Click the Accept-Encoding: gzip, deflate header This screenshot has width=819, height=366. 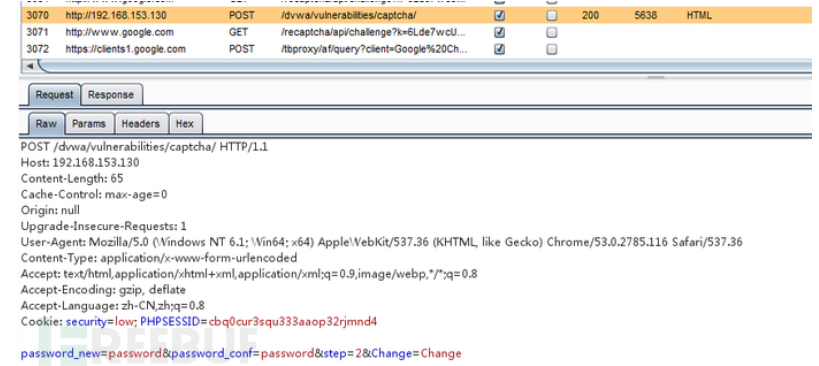103,289
